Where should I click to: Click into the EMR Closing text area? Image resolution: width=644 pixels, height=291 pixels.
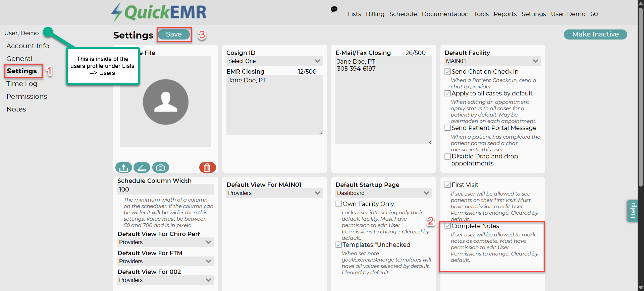(274, 105)
